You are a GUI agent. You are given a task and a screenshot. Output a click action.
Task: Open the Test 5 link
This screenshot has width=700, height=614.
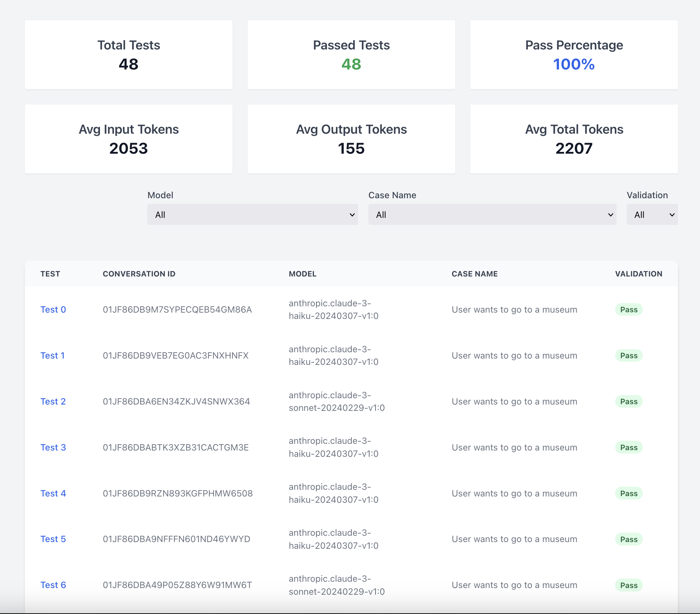pos(53,539)
